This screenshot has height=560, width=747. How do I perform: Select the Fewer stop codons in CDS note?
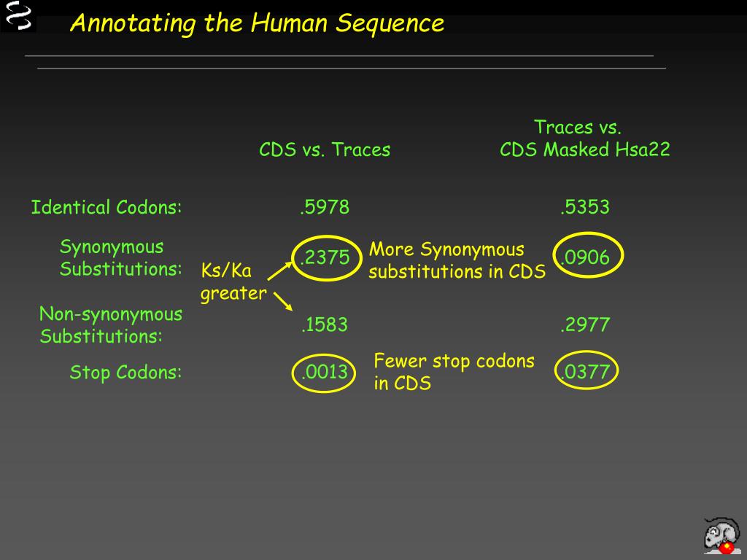click(454, 372)
